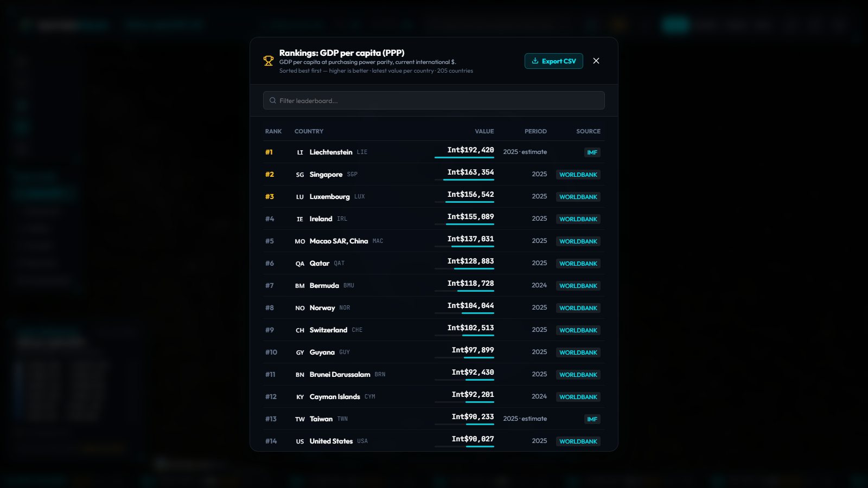
Task: Close the Rankings dialog
Action: [596, 61]
